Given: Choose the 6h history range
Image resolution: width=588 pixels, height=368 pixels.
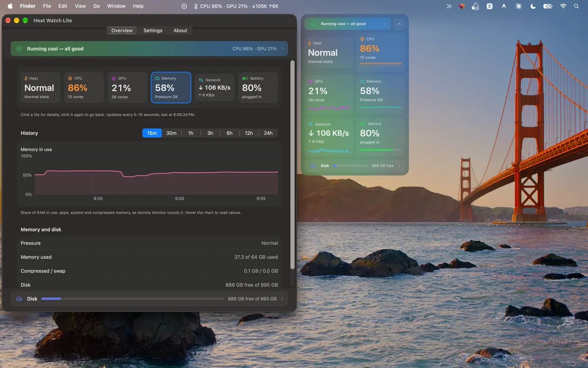Looking at the screenshot, I should [229, 133].
